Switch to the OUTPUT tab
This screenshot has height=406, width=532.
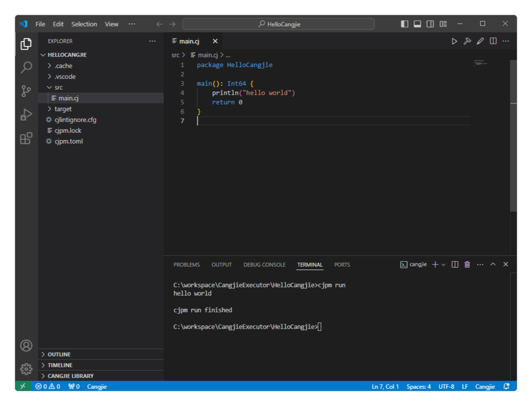tap(221, 265)
